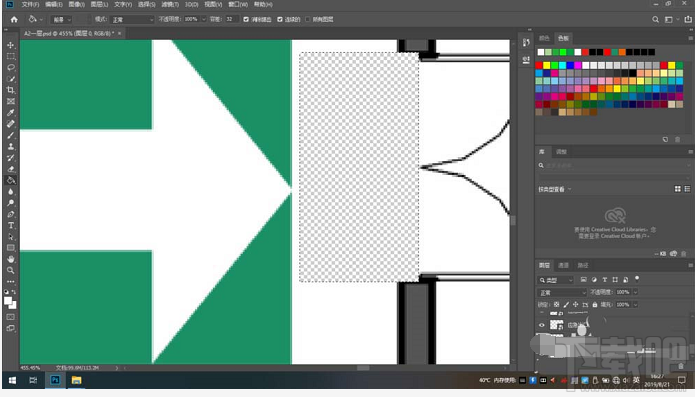Toggle the contiguous checkbox
The image size is (695, 397).
(x=280, y=19)
